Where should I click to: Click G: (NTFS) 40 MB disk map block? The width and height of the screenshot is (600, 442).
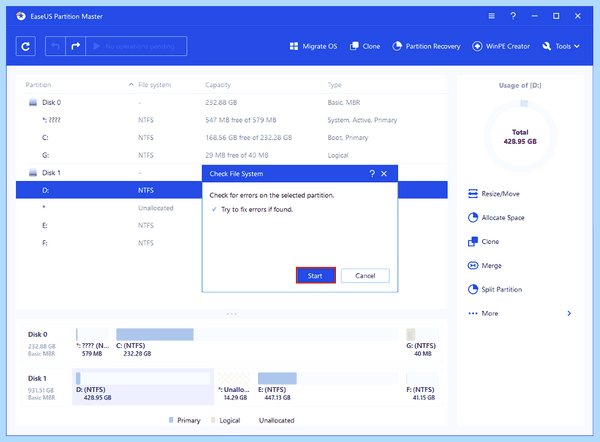pos(422,343)
